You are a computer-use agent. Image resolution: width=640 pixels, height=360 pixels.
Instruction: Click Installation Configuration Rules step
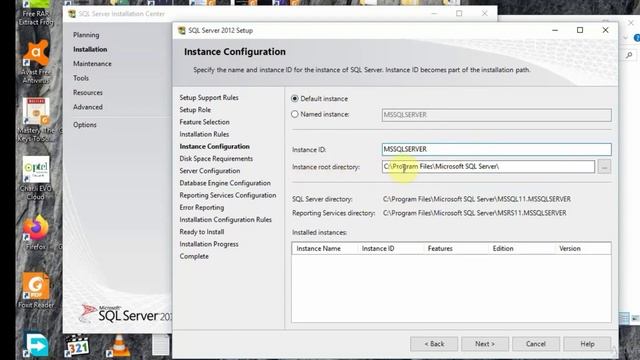(225, 220)
